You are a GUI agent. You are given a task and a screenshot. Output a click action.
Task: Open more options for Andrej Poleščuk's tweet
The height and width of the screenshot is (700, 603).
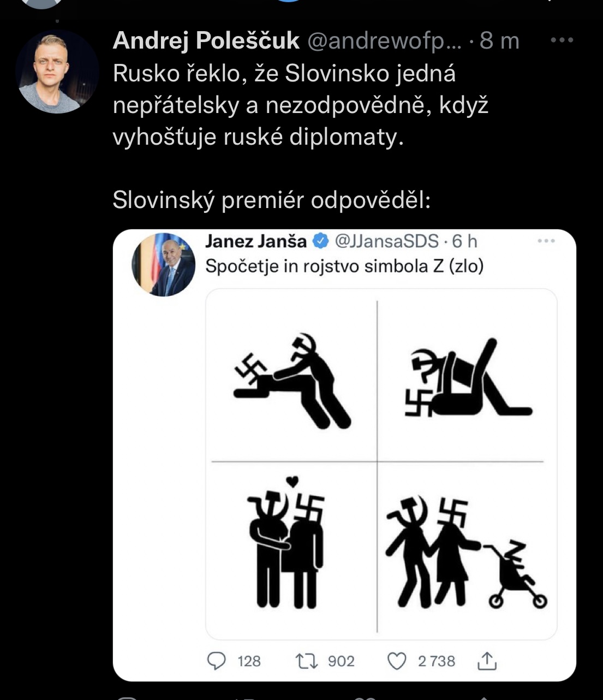(x=562, y=40)
